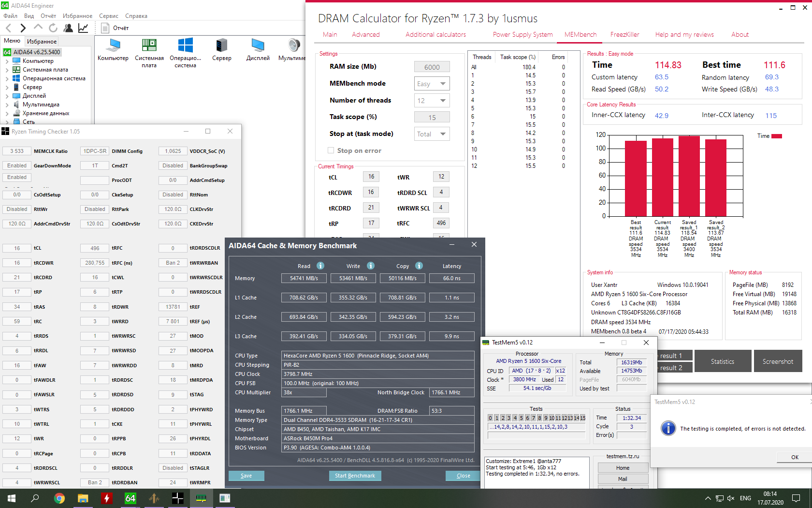Open the Справка menu in AIDA64
Image resolution: width=812 pixels, height=508 pixels.
click(x=136, y=16)
